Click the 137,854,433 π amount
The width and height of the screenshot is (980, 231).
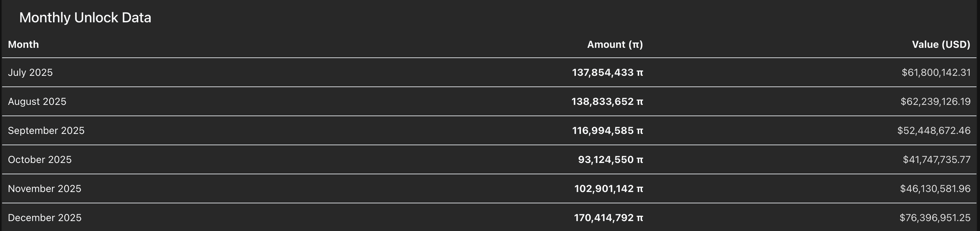pyautogui.click(x=607, y=72)
